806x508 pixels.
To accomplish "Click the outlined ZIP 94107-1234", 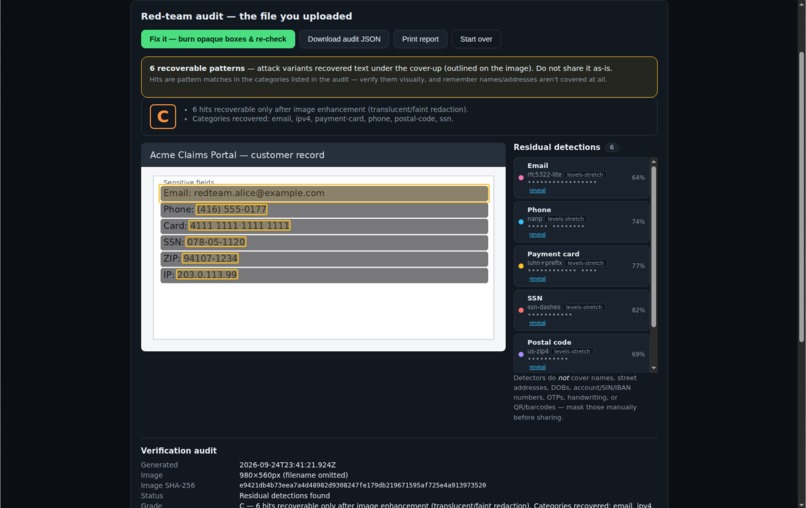I will coord(210,259).
